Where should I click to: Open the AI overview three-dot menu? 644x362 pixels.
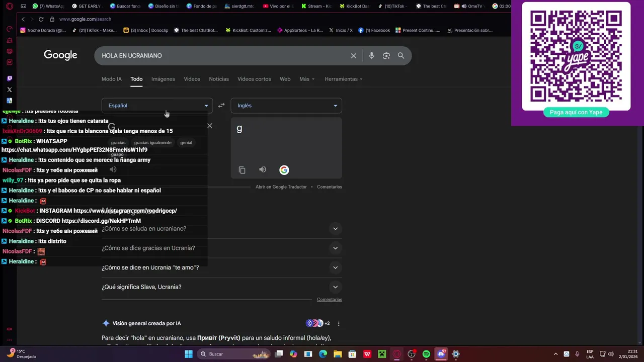[x=339, y=323]
